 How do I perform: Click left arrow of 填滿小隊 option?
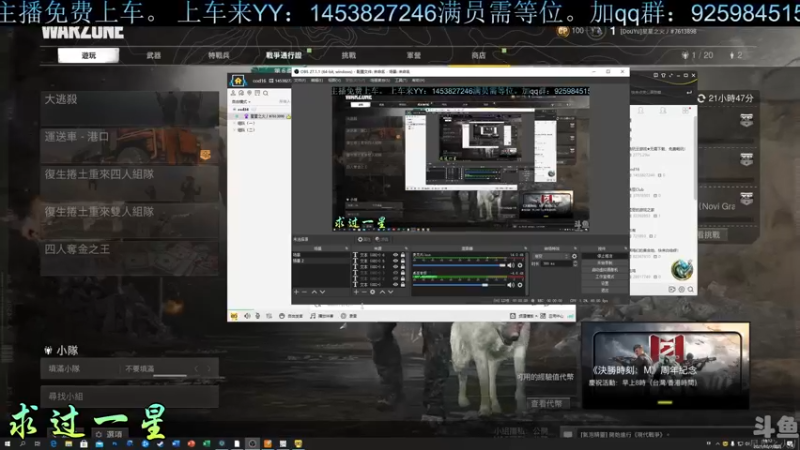click(196, 368)
